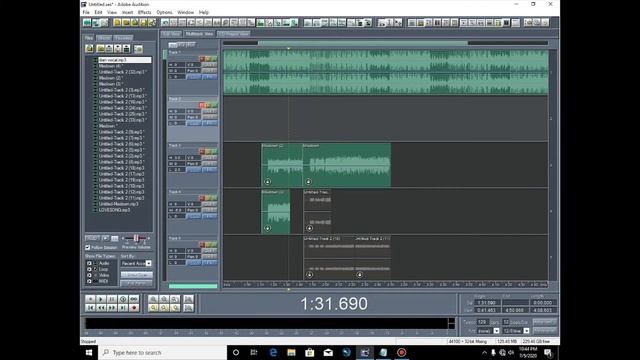Image resolution: width=640 pixels, height=360 pixels.
Task: Disarm the lit record button on Track 2
Action: pos(202,105)
